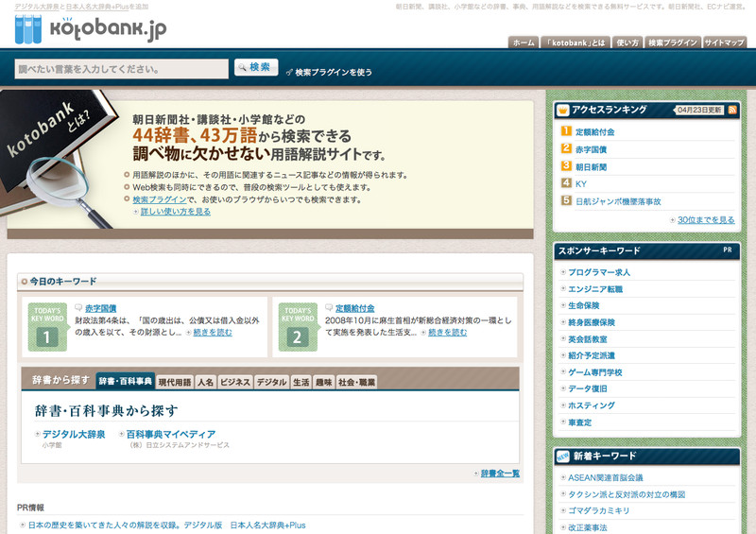Click the RSS feed icon in access ranking
756x534 pixels.
732,110
